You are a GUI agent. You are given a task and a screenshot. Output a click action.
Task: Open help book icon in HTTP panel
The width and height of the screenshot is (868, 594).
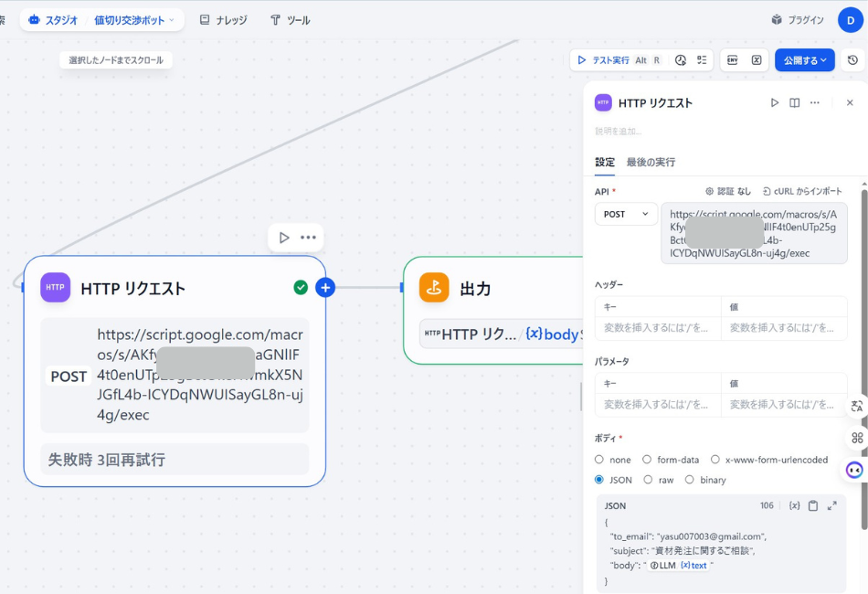795,103
